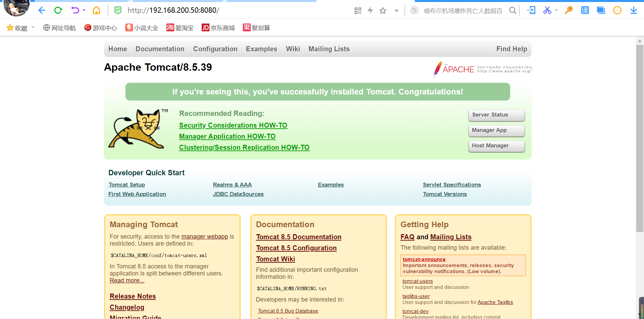This screenshot has height=319, width=644.
Task: Open Documentation nav item
Action: [x=160, y=49]
